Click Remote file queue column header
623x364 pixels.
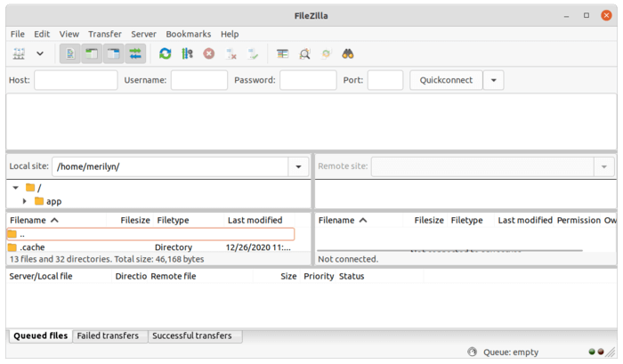200,276
